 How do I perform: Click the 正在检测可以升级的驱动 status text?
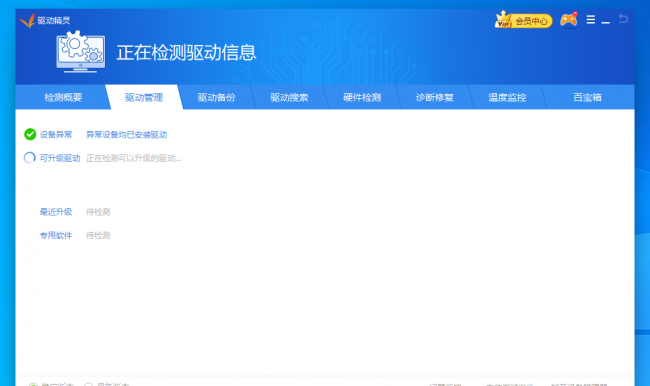pos(133,158)
